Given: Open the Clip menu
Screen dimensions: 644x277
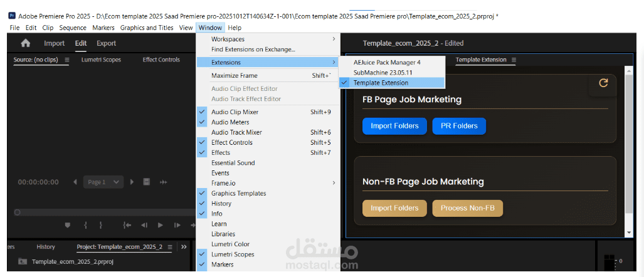Looking at the screenshot, I should pyautogui.click(x=48, y=28).
